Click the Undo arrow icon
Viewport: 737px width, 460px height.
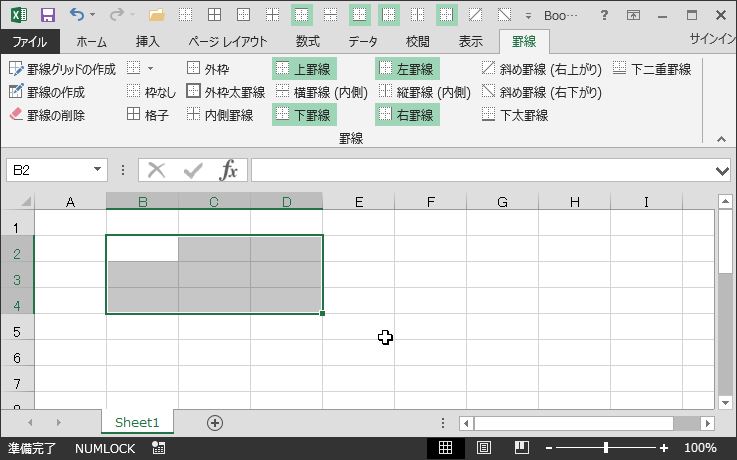pyautogui.click(x=77, y=15)
